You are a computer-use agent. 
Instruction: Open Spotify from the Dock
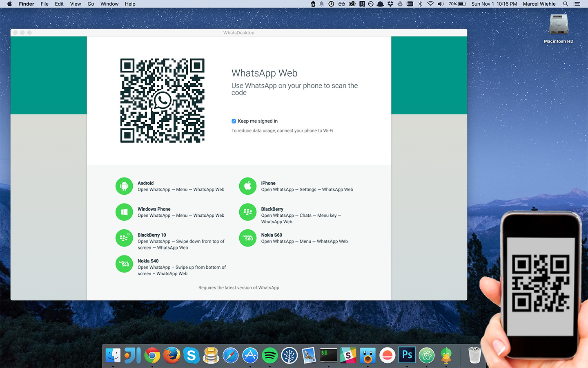point(270,355)
